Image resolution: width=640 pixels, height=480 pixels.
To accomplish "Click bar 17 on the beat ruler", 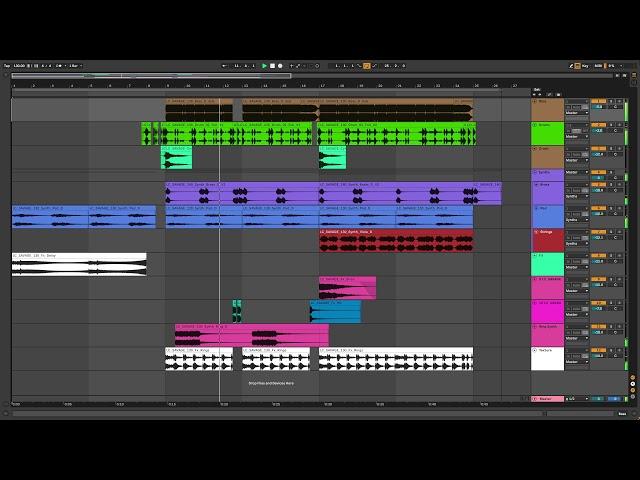I will pyautogui.click(x=322, y=86).
